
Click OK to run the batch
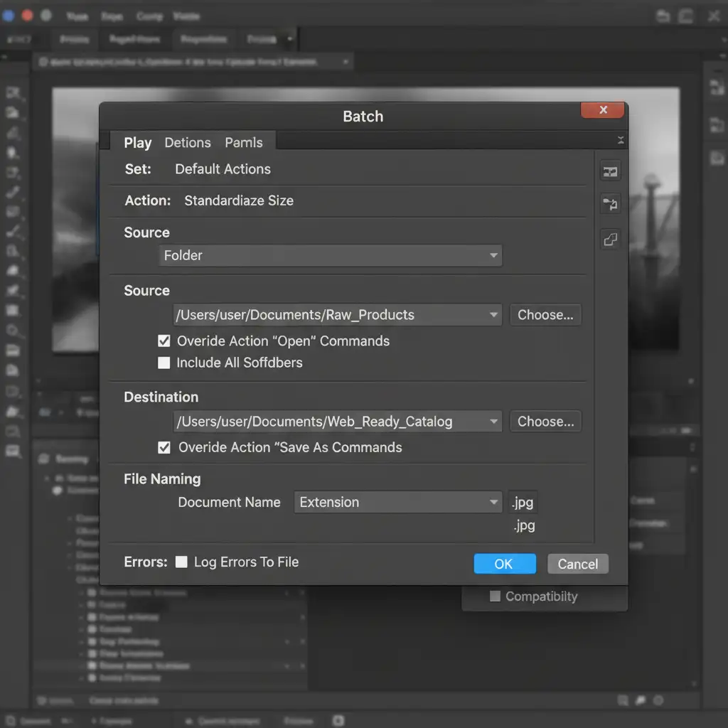pyautogui.click(x=504, y=564)
